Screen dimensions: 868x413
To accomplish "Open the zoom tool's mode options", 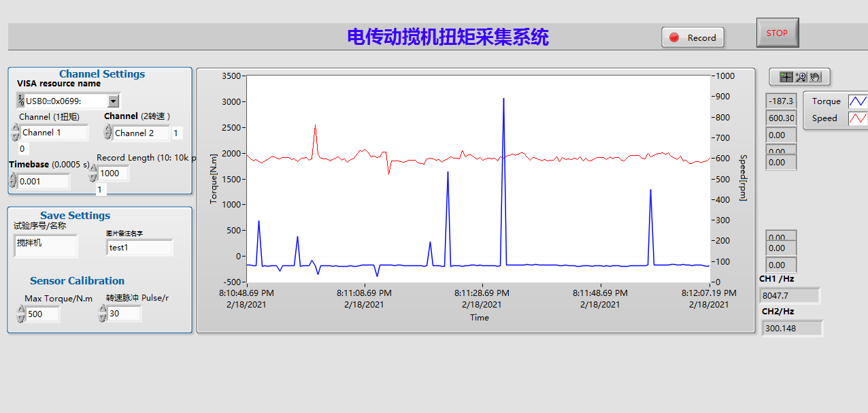I will click(804, 80).
